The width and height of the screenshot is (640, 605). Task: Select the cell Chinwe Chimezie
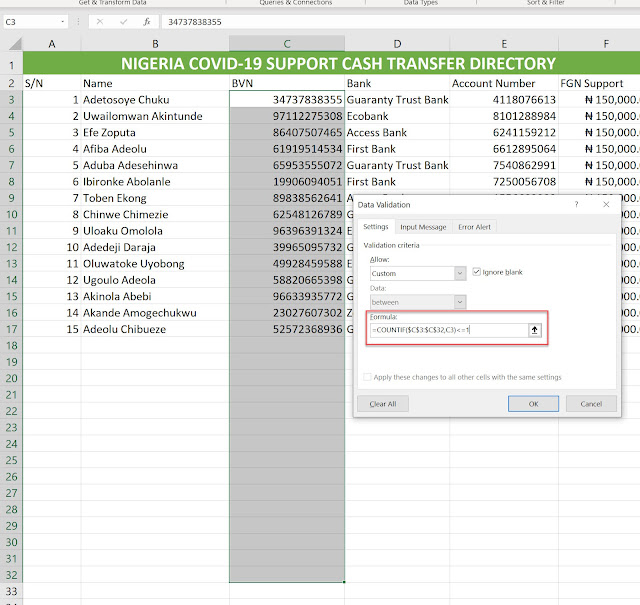click(155, 214)
